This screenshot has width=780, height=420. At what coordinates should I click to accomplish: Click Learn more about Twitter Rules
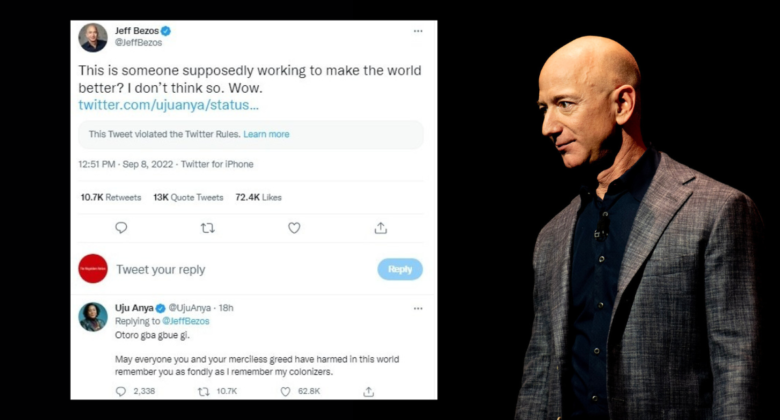(x=266, y=134)
